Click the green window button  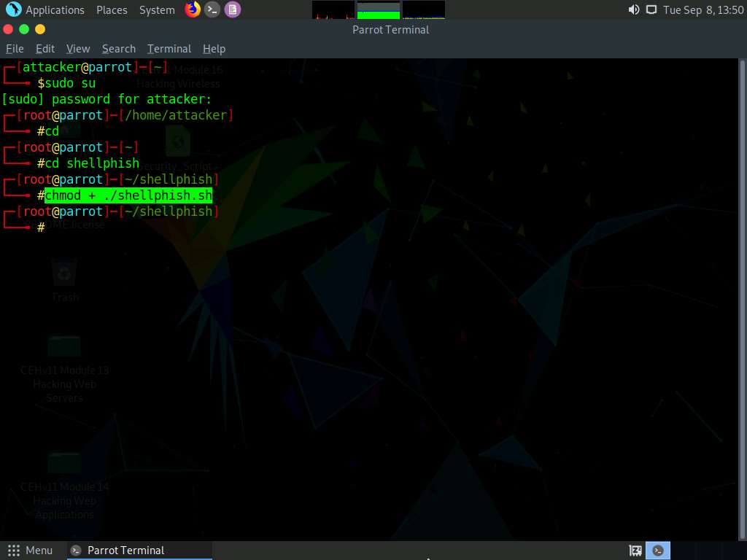pyautogui.click(x=24, y=29)
